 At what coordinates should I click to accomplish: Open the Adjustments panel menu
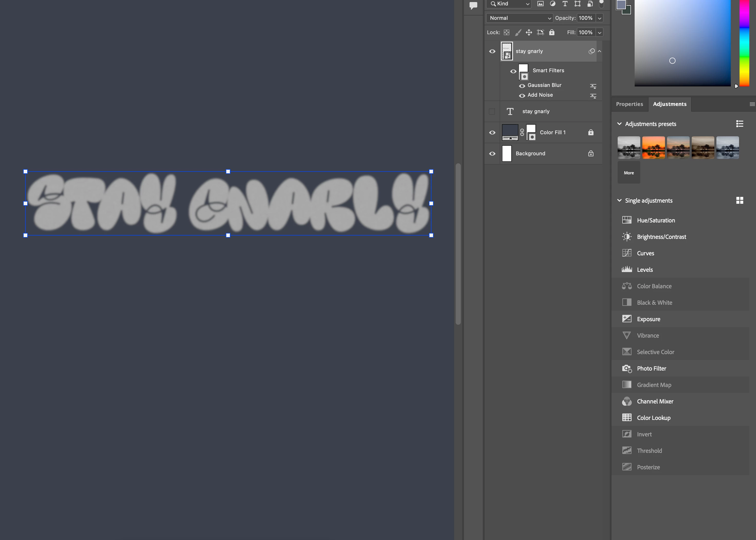[x=752, y=104]
